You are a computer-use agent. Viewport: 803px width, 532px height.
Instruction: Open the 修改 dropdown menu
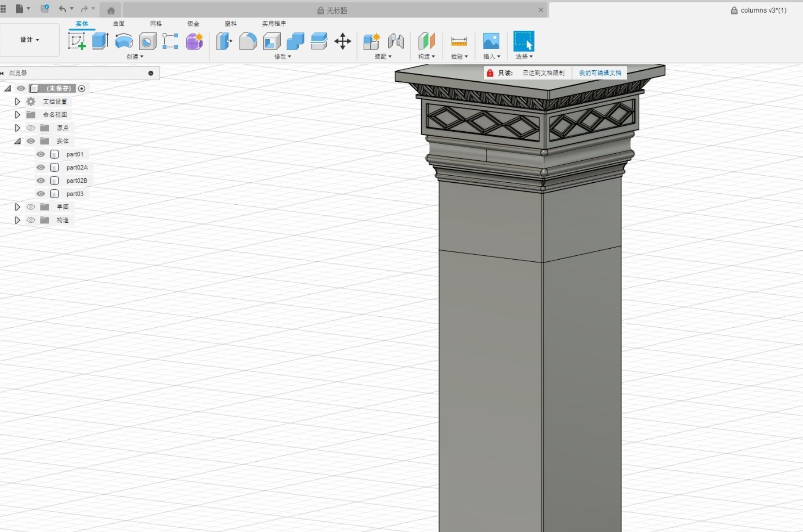coord(282,57)
